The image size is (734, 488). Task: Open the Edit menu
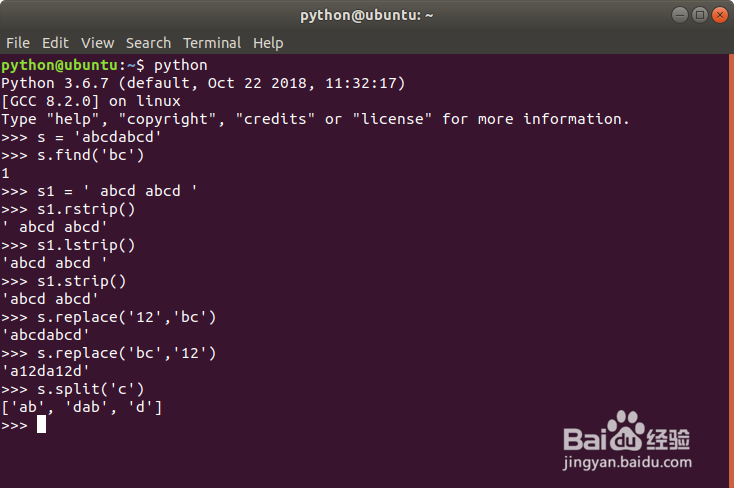point(55,43)
